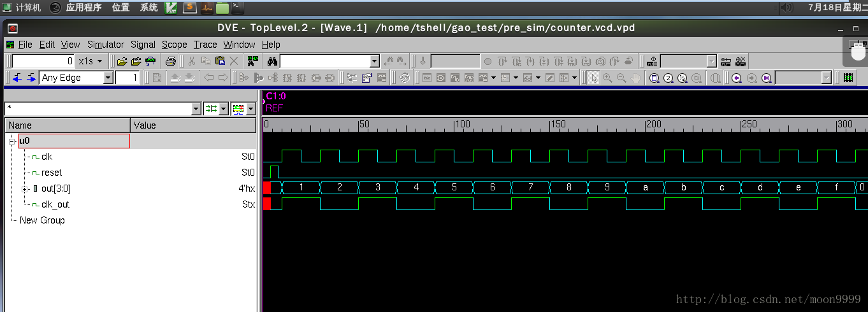Click the 4'hx value of out[3:0]
The width and height of the screenshot is (868, 312).
247,188
